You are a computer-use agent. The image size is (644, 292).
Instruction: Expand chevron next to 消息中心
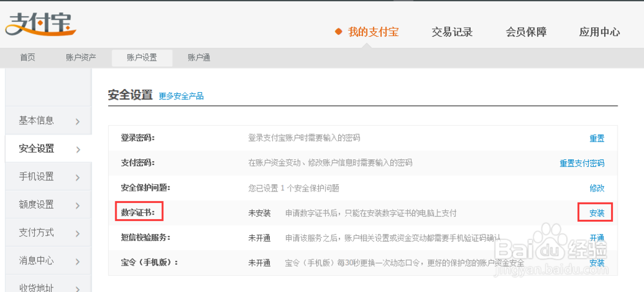(x=78, y=262)
